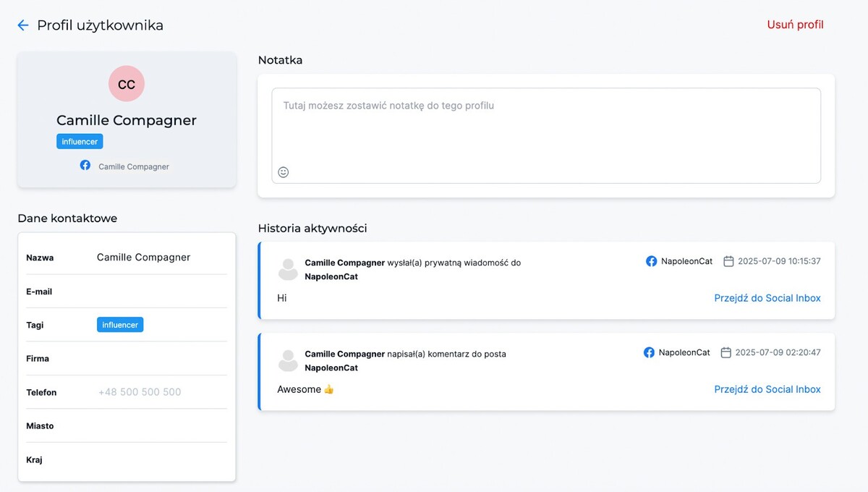Click the influencer tag in the Tagi row
Screen dimensions: 868x492
(120, 325)
